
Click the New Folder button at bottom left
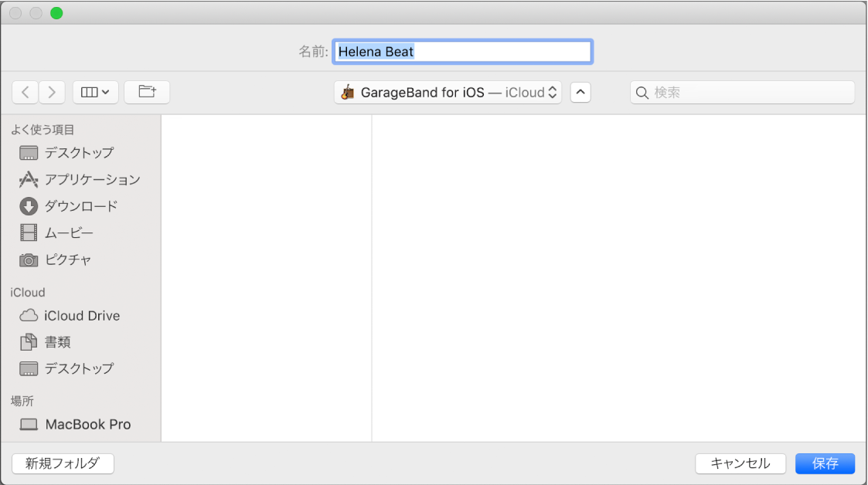click(x=63, y=463)
